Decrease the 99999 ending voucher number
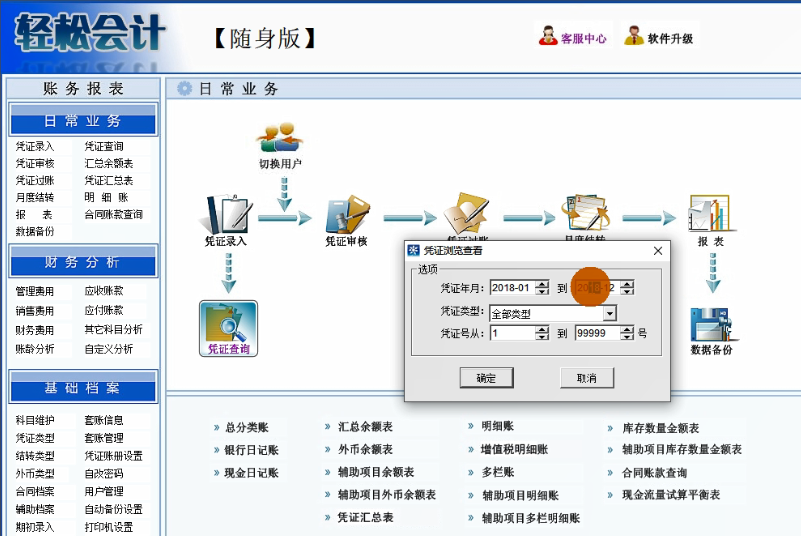The height and width of the screenshot is (536, 801). tap(627, 336)
